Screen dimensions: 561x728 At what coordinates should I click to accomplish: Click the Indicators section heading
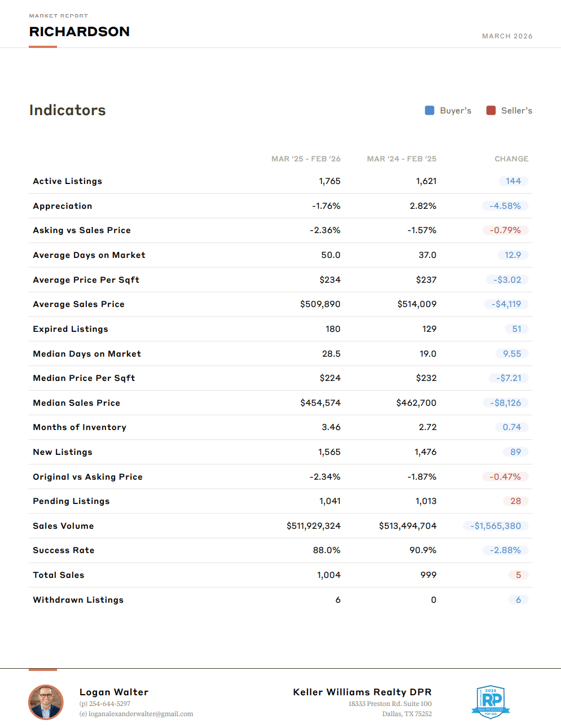tap(67, 110)
